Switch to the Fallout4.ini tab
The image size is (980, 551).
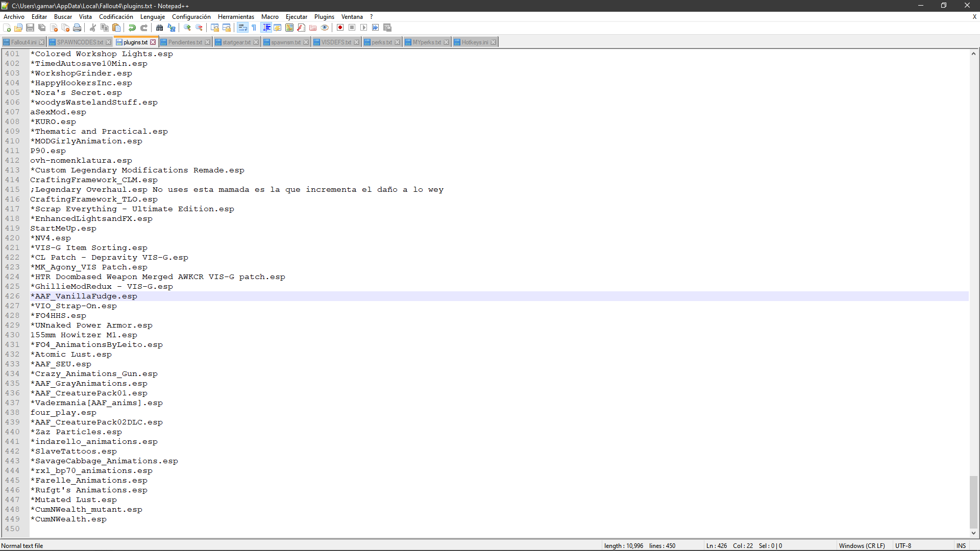[23, 42]
